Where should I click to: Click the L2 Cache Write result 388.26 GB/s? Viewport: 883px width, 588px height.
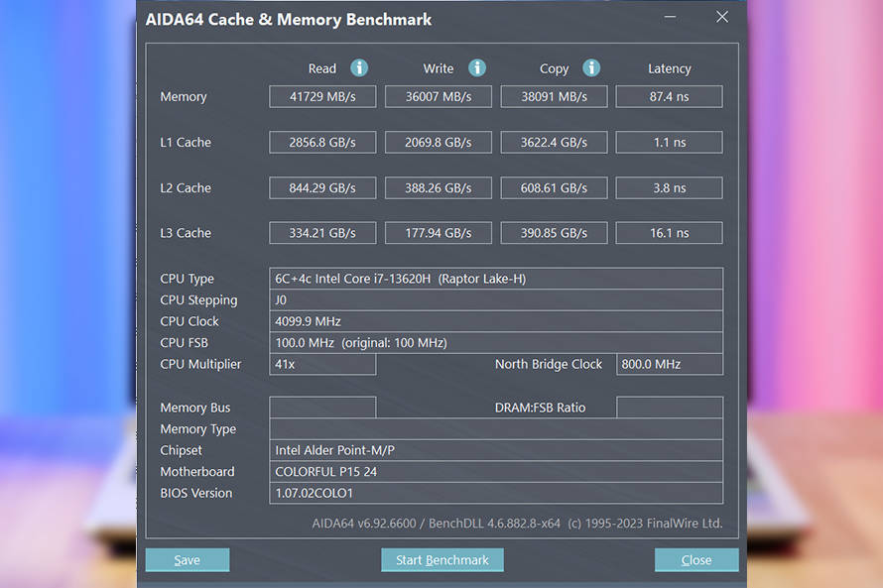438,187
